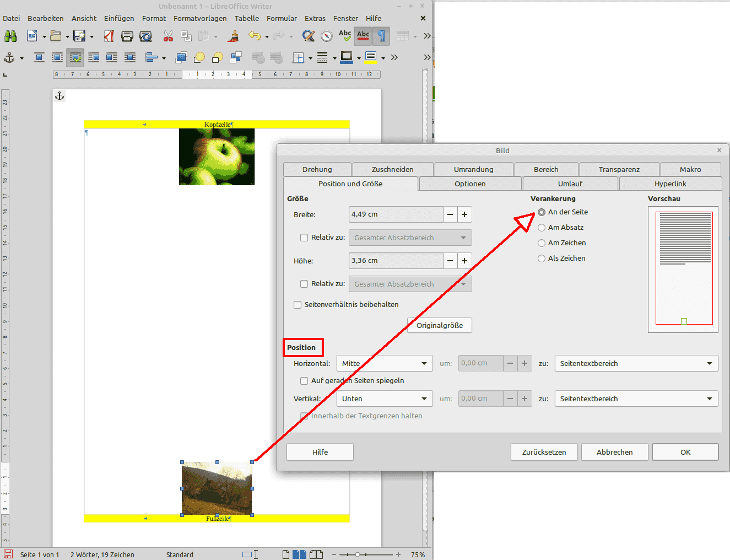Switch to book view in status bar

(316, 554)
